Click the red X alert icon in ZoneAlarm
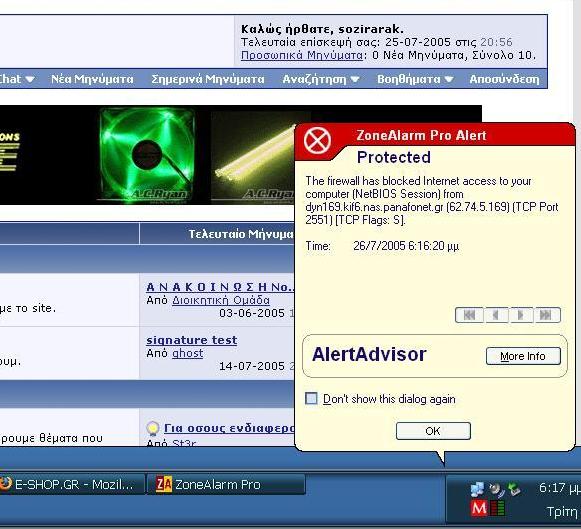Image resolution: width=581 pixels, height=529 pixels. tap(317, 141)
